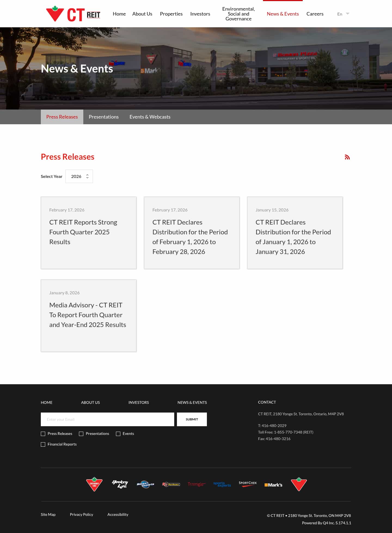The width and height of the screenshot is (392, 533).
Task: Select News & Events in top navigation
Action: tap(283, 14)
